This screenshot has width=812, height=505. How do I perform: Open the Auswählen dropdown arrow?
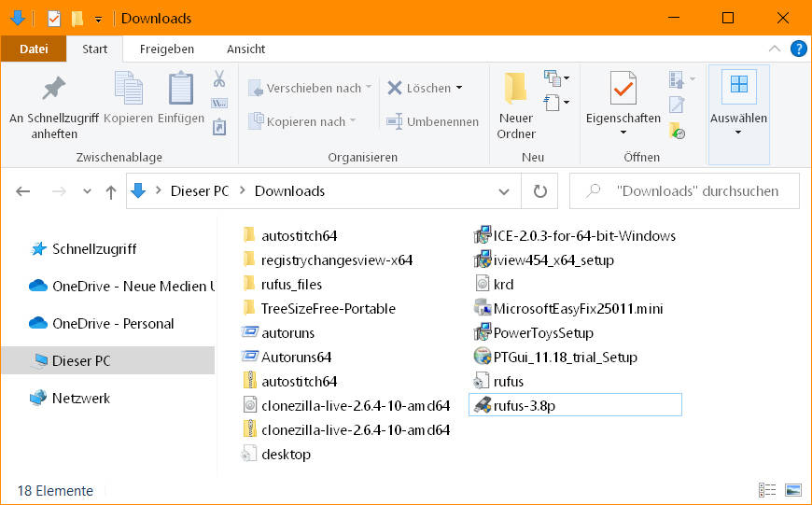pyautogui.click(x=738, y=133)
